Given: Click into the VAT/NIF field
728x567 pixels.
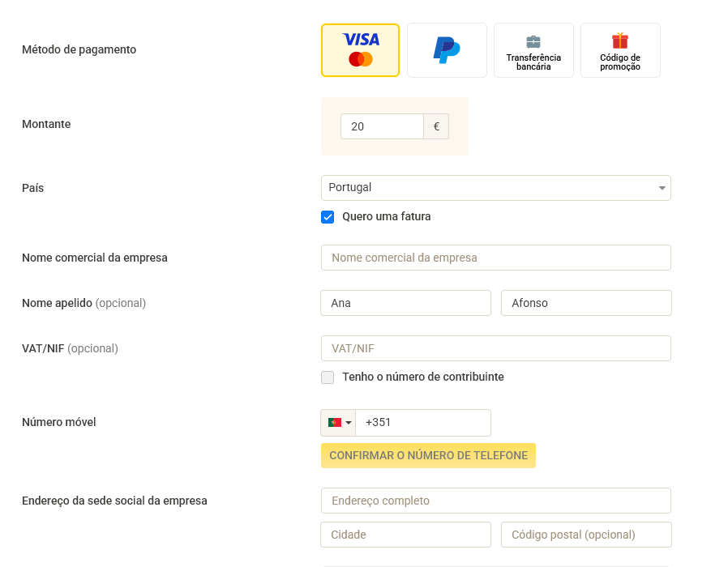Looking at the screenshot, I should pos(496,348).
